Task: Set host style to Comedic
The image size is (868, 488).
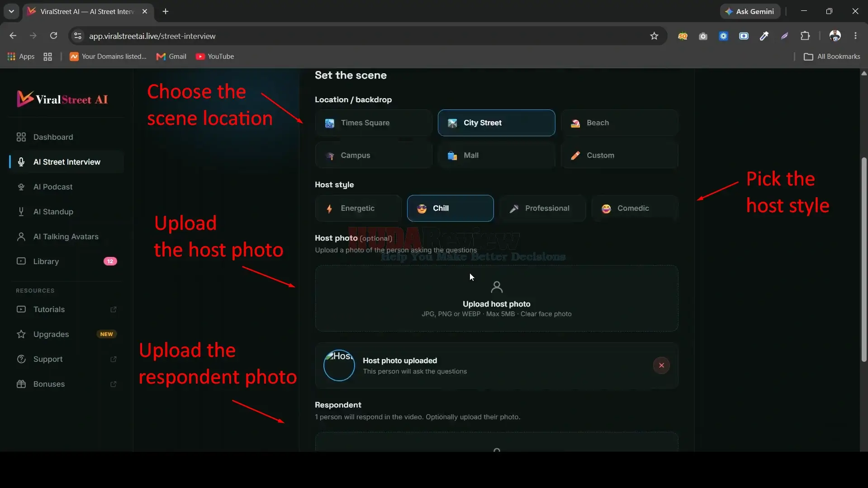Action: click(635, 208)
